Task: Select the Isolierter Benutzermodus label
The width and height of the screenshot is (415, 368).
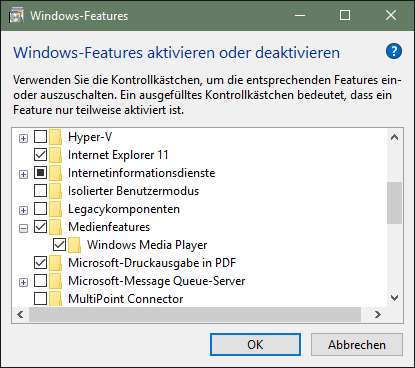Action: 133,191
